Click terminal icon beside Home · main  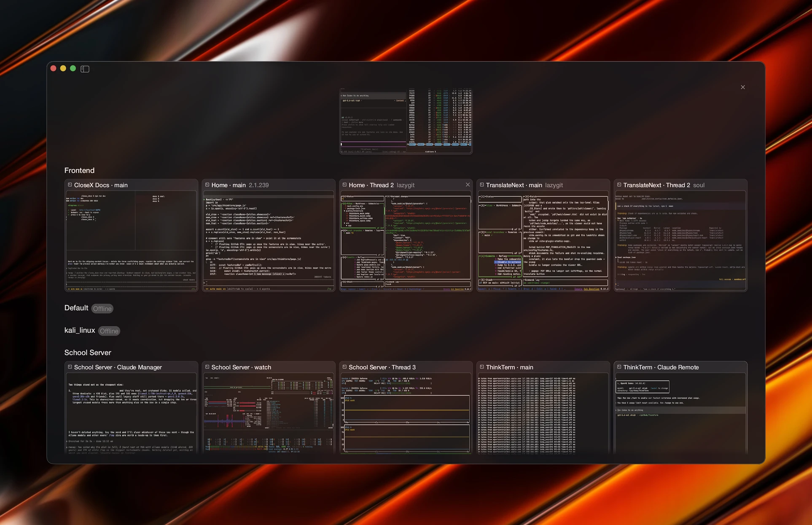pos(207,185)
